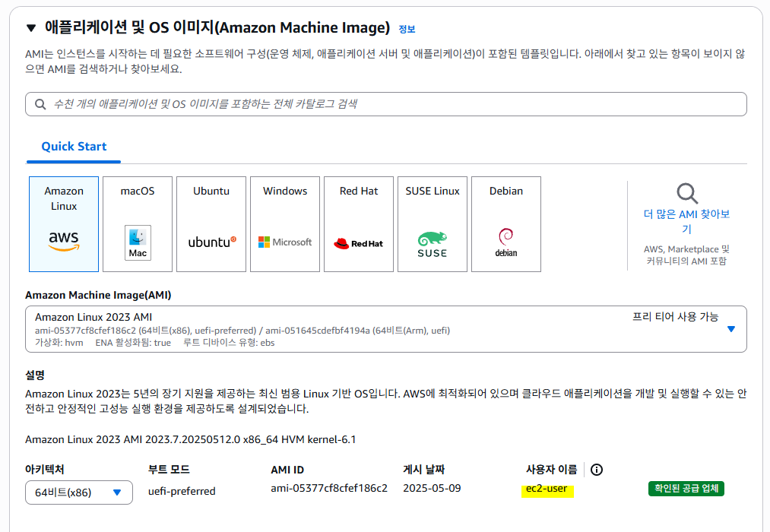Image resolution: width=770 pixels, height=532 pixels.
Task: Click the ec2-user username text
Action: click(x=547, y=489)
